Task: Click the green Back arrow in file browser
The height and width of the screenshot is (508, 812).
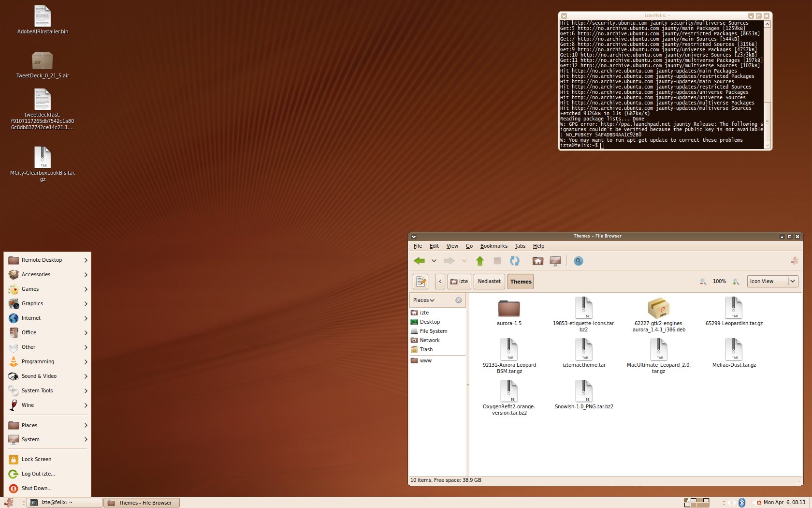Action: [x=419, y=261]
